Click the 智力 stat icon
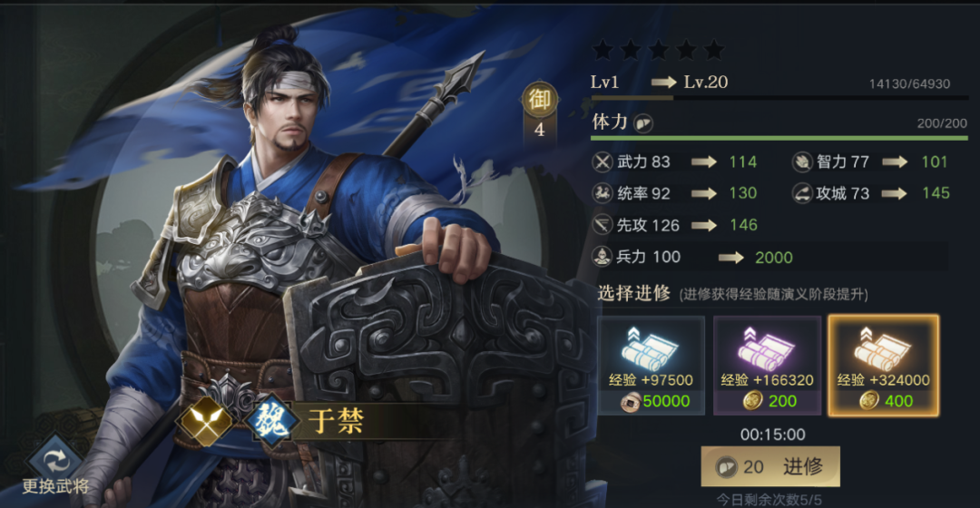This screenshot has width=980, height=508. [x=802, y=162]
